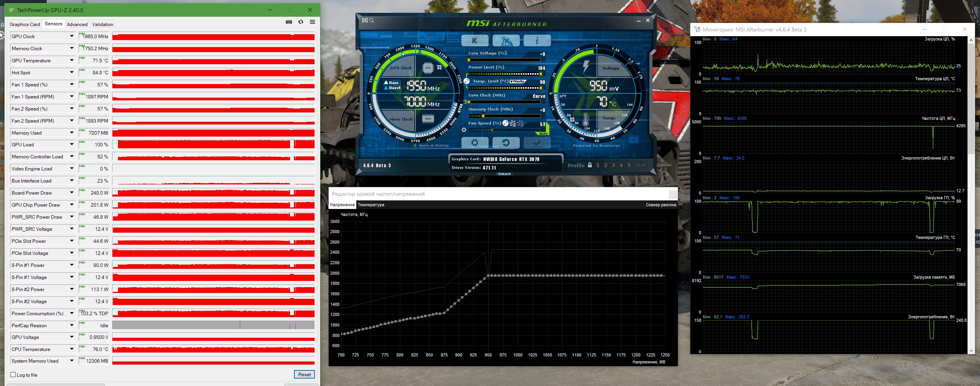Open the CPU Temperature sensor dropdown
This screenshot has height=386, width=980.
(72, 349)
